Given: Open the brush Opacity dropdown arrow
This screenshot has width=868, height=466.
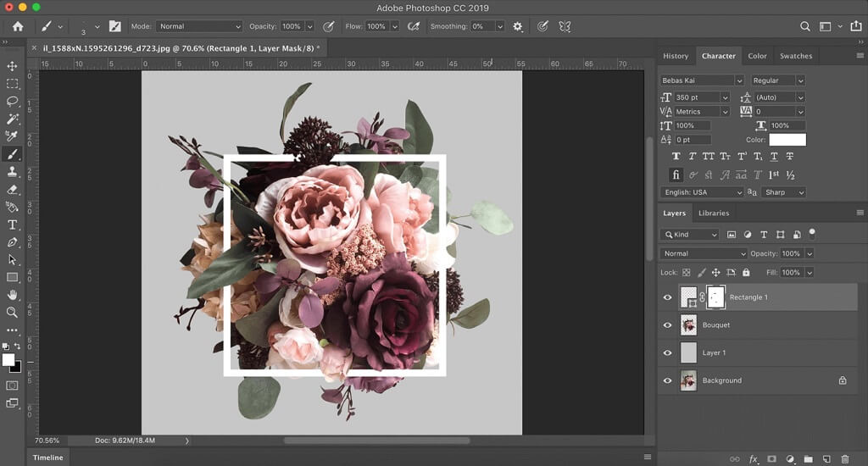Looking at the screenshot, I should (x=309, y=26).
